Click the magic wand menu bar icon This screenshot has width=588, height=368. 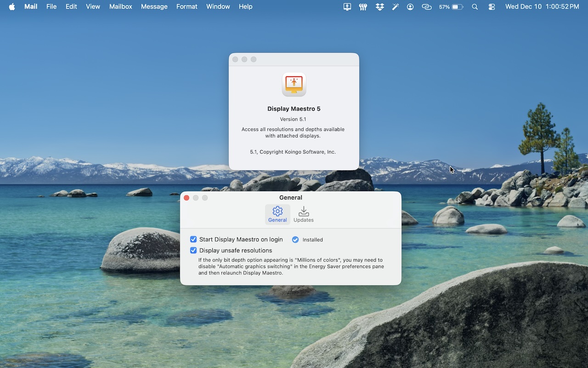395,7
